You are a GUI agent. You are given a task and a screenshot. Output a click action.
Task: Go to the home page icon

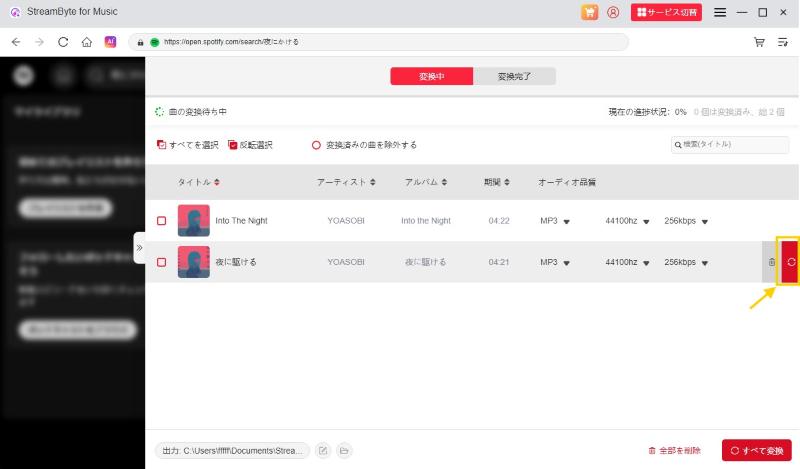coord(87,42)
